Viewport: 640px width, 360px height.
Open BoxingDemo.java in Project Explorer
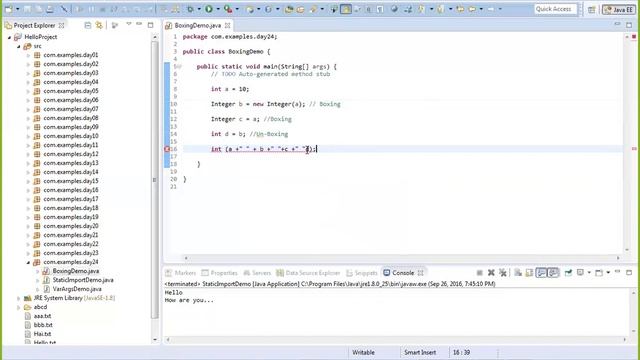(x=76, y=271)
